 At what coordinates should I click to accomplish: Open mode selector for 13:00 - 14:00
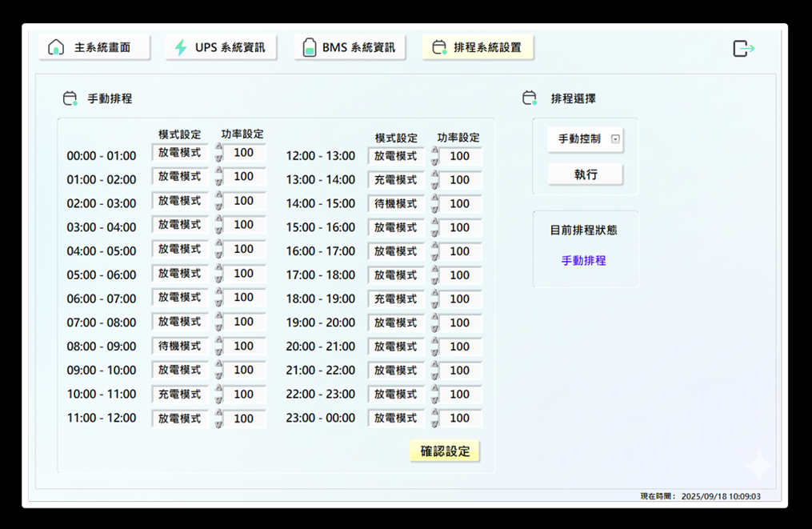click(x=396, y=180)
